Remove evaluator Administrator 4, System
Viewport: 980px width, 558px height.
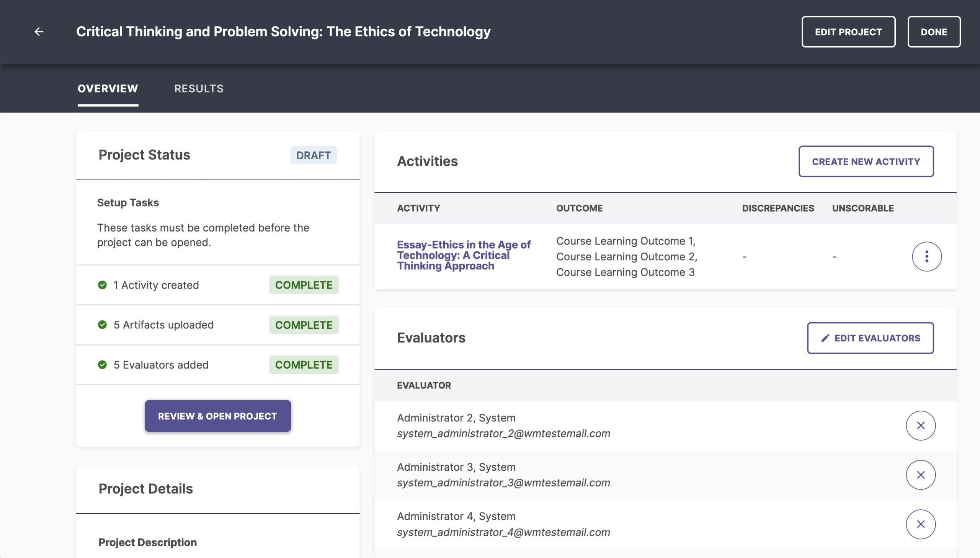pos(920,524)
